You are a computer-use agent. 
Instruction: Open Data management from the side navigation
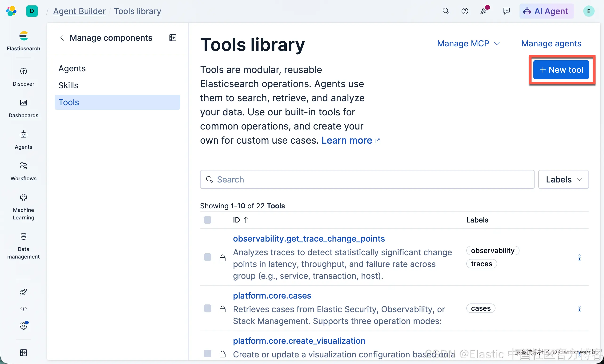pos(24,246)
